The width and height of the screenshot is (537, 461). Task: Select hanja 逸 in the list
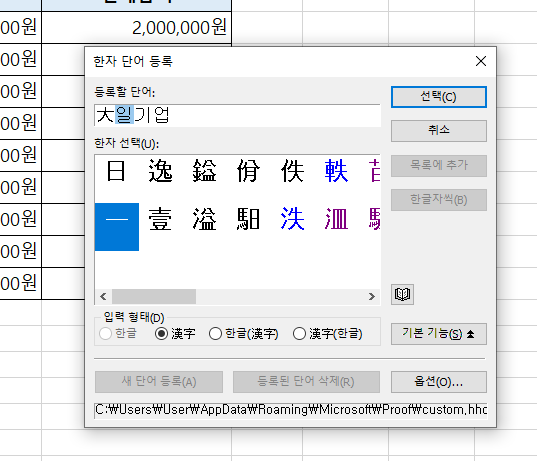(x=160, y=171)
